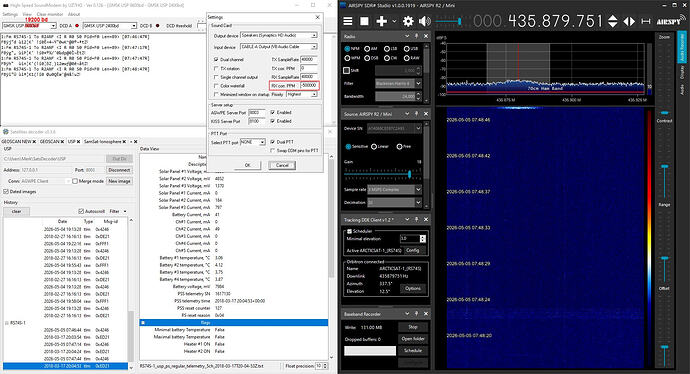This screenshot has height=374, width=690.
Task: Open the SDR# hamburger main menu
Action: click(348, 21)
